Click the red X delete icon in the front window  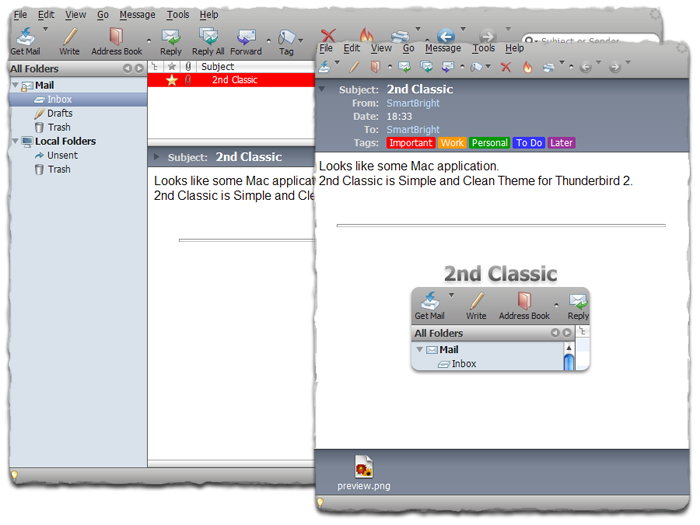[506, 67]
